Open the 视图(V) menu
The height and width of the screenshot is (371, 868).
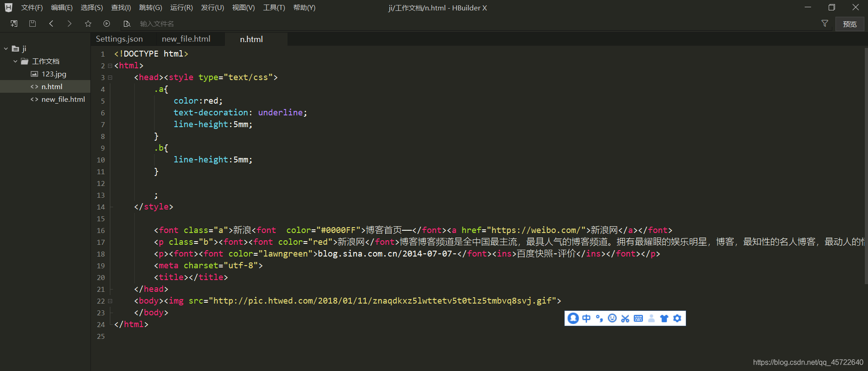coord(243,8)
